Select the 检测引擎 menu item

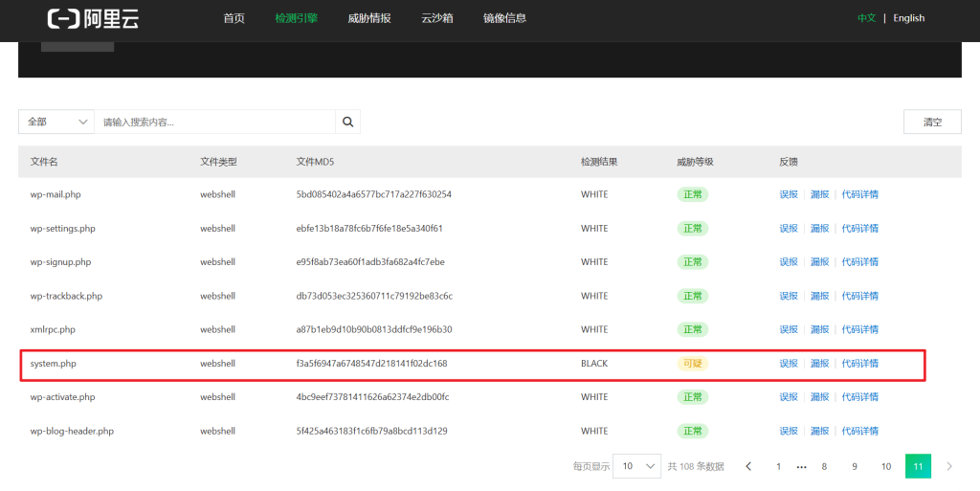pos(296,18)
